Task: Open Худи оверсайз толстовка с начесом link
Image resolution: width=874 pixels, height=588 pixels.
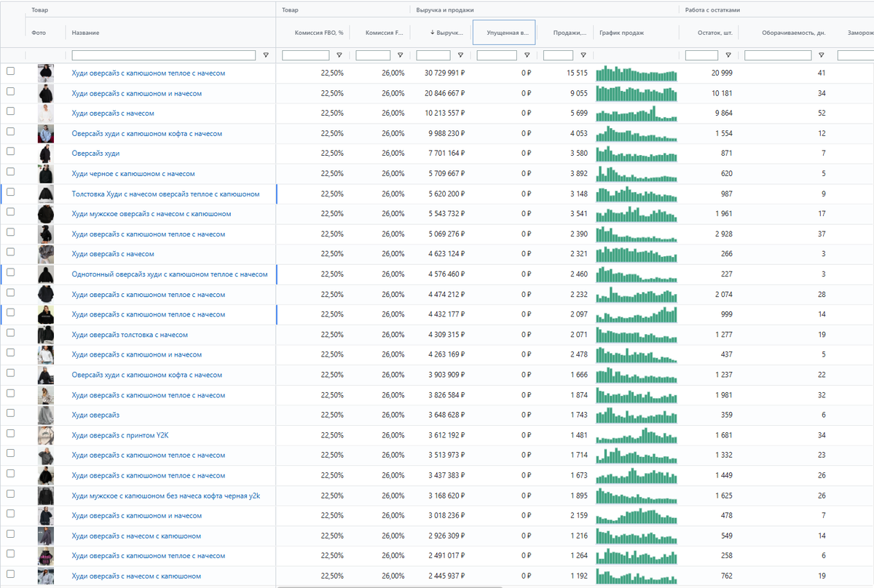Action: click(x=130, y=335)
